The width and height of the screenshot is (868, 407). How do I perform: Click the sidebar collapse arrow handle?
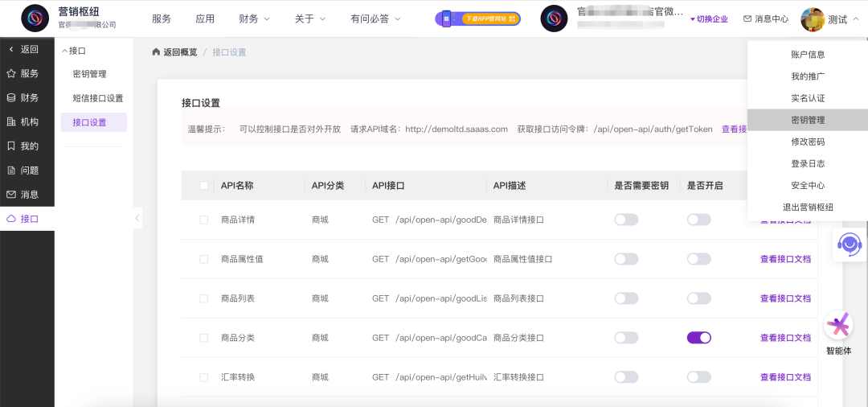(137, 218)
